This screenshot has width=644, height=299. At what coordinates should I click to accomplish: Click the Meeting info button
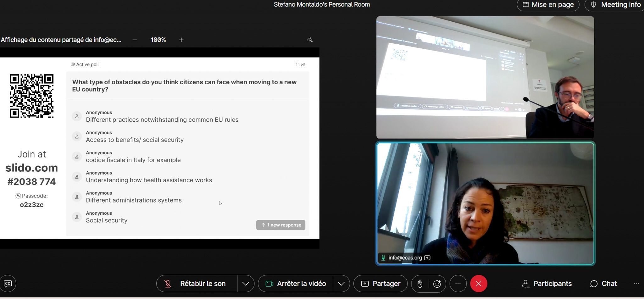click(x=615, y=5)
